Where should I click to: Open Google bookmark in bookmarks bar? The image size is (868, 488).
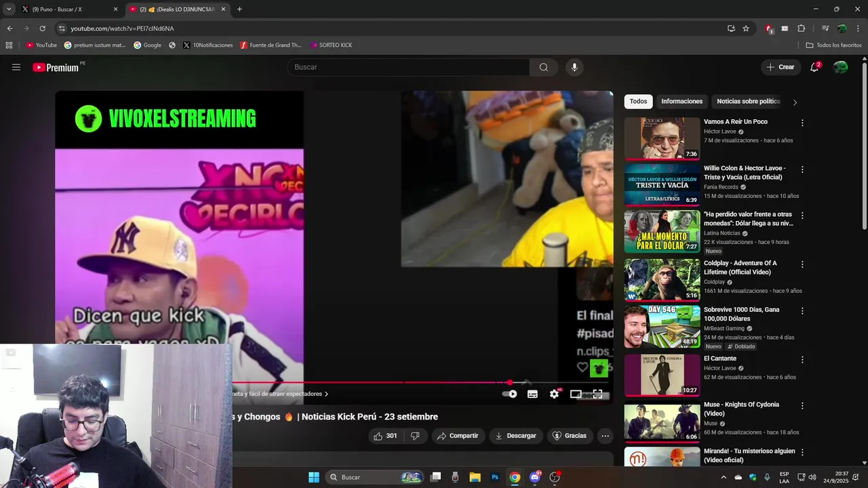[x=147, y=45]
